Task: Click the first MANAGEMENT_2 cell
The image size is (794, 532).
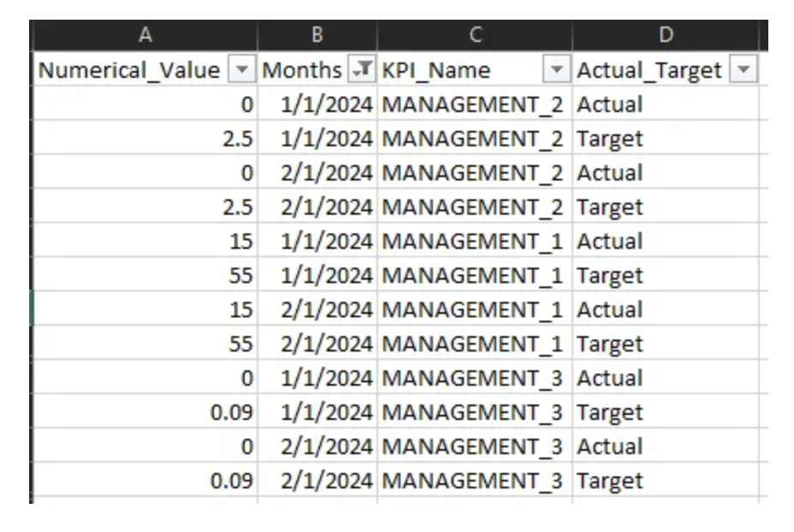Action: point(472,104)
